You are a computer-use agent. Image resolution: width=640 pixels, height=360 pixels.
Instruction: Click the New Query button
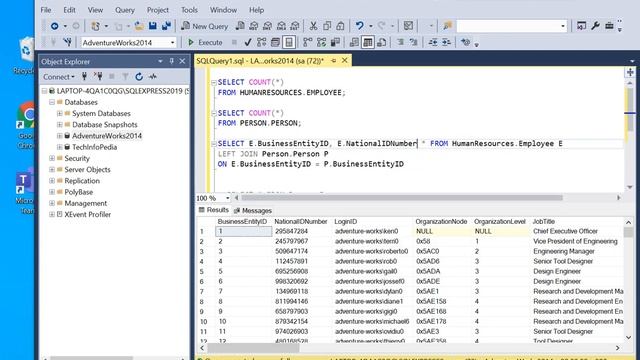click(x=205, y=26)
